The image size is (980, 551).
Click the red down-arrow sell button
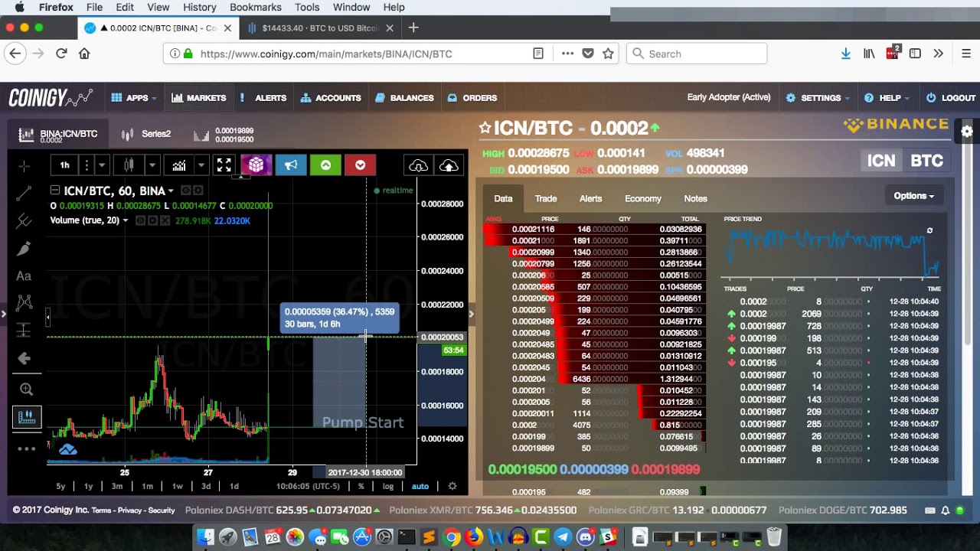tap(360, 165)
